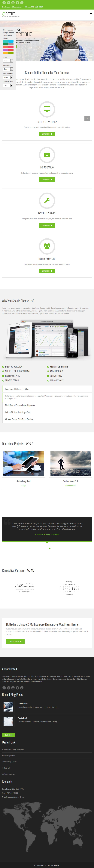This screenshot has height=868, width=94.
Task: Open the Frequently Asked Questions link
Action: click(13, 749)
